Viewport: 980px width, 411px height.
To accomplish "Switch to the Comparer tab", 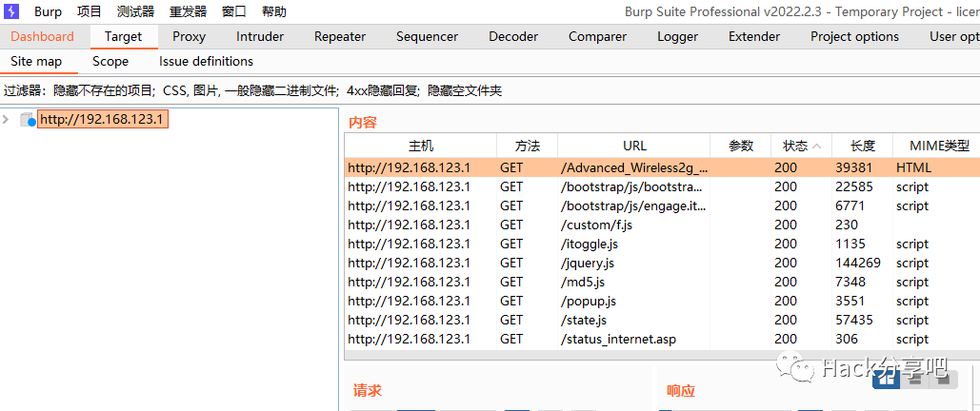I will 597,37.
